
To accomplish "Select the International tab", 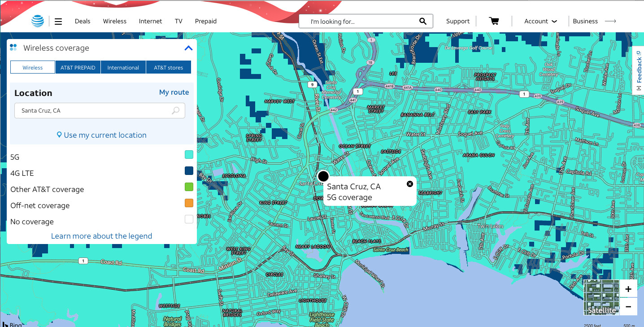I will pyautogui.click(x=123, y=67).
